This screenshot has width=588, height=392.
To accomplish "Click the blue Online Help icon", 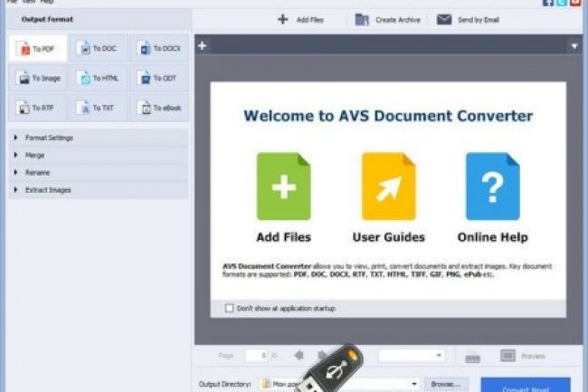I will click(x=492, y=186).
